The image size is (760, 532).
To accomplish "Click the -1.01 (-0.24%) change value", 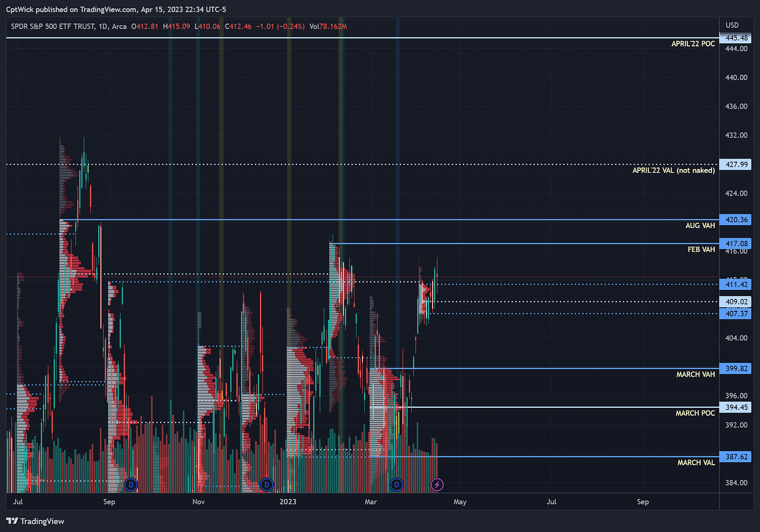I will tap(280, 26).
